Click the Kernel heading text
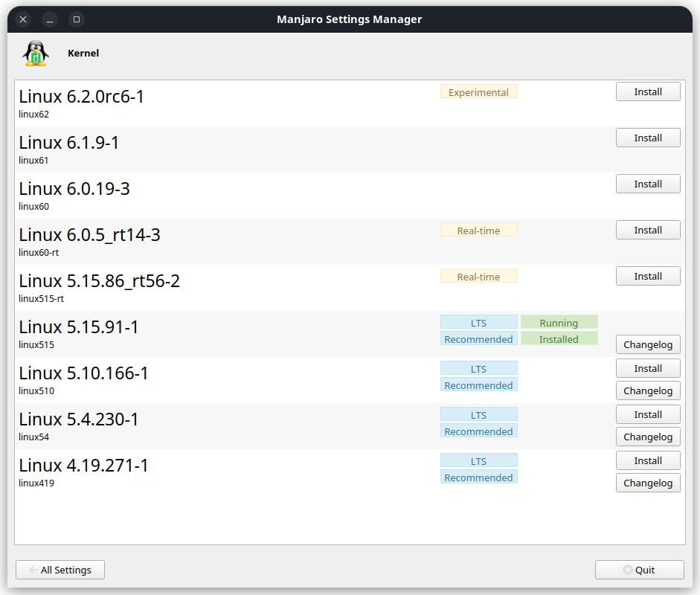The image size is (700, 595). pos(83,53)
